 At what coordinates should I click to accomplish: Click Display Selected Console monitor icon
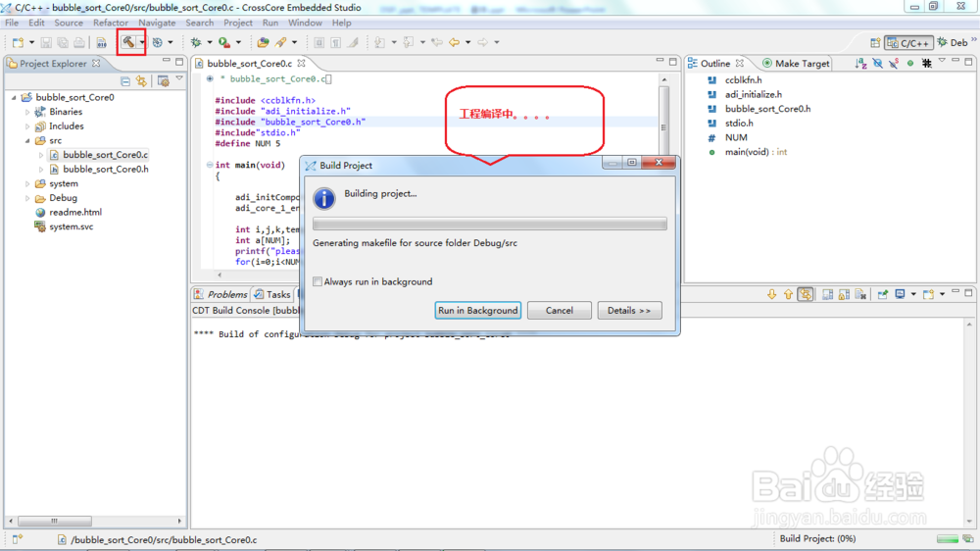pos(900,294)
